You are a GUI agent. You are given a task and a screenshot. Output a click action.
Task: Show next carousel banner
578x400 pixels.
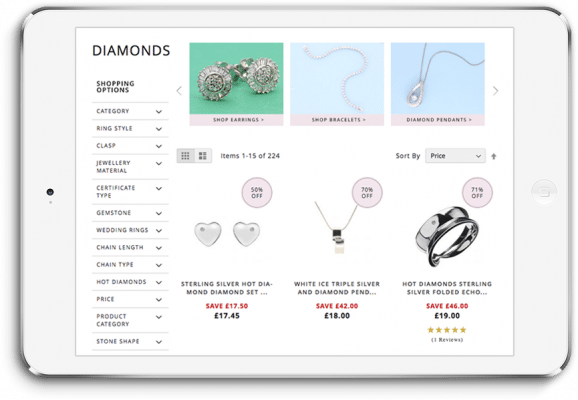(495, 91)
